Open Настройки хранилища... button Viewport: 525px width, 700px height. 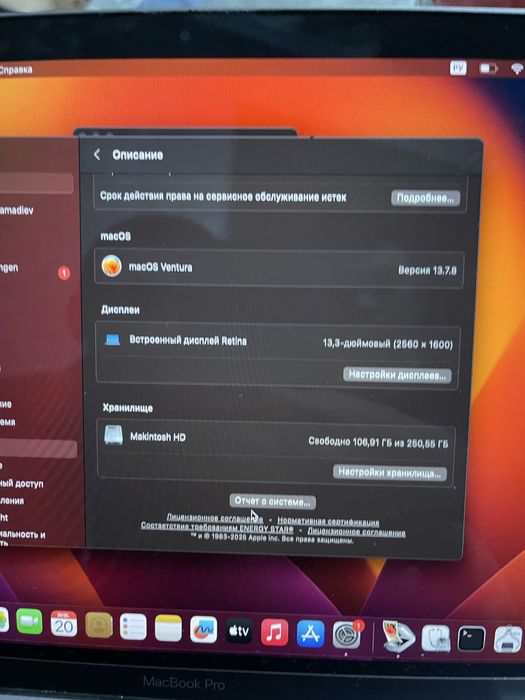[389, 472]
